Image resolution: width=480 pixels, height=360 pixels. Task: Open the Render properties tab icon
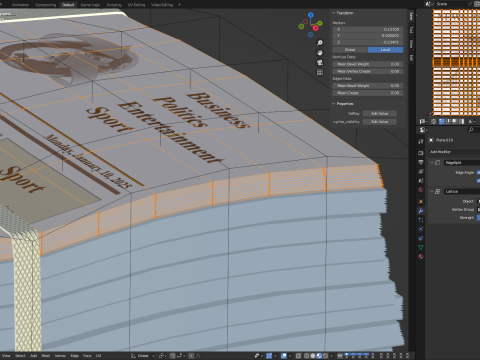[x=421, y=153]
